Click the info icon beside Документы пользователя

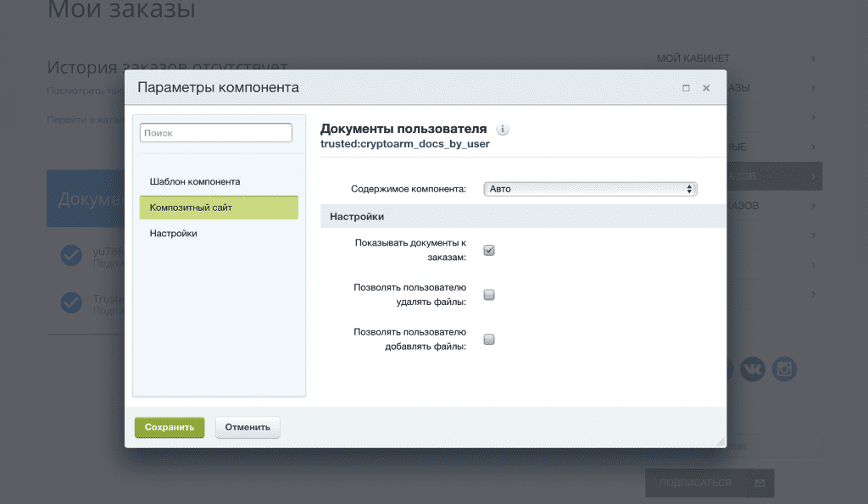coord(503,130)
